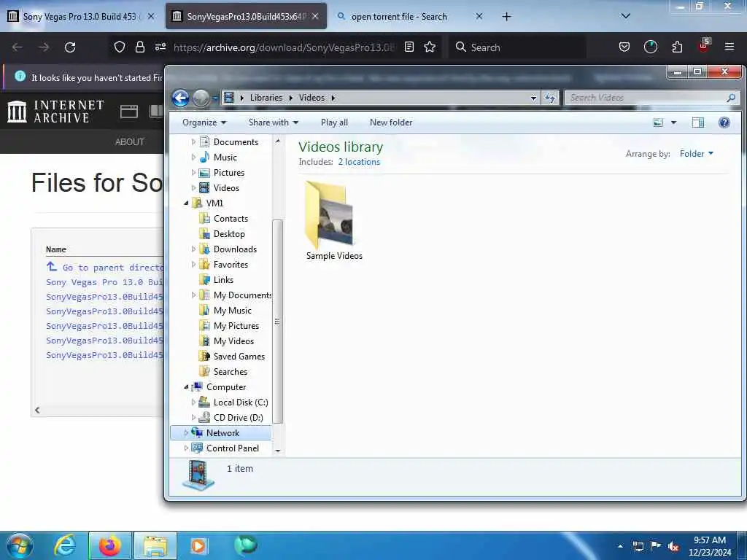Expand the Documents library node

click(193, 142)
